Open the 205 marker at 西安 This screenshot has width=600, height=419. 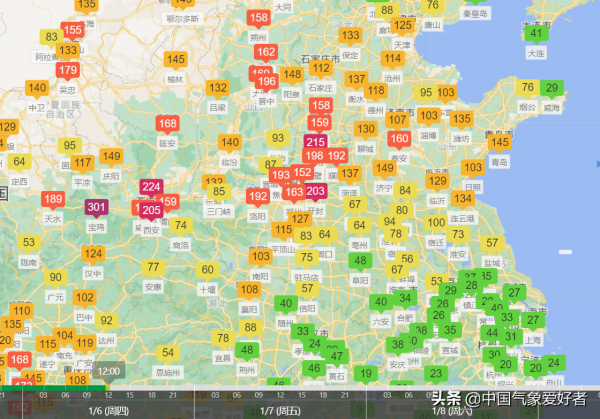pyautogui.click(x=151, y=210)
